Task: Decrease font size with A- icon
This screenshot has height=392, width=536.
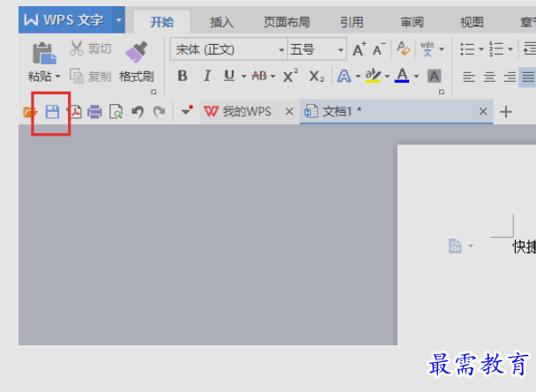Action: coord(379,49)
